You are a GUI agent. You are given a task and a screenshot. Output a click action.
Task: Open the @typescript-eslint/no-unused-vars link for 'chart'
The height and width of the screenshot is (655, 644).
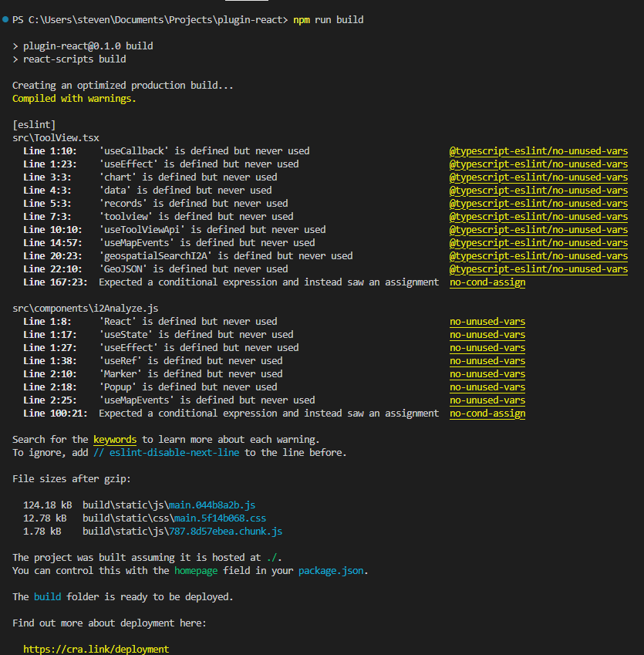[538, 177]
